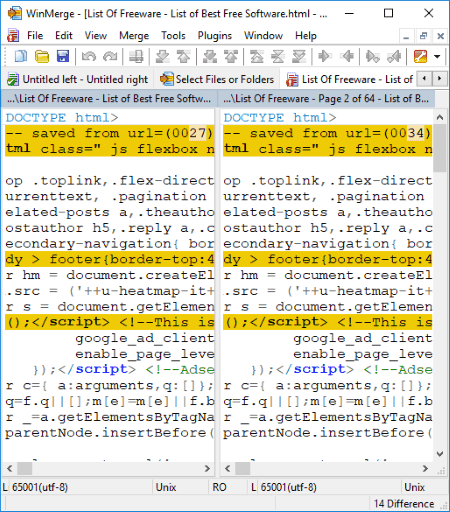450x512 pixels.
Task: Click the vertical scrollbar thumb
Action: tap(440, 148)
